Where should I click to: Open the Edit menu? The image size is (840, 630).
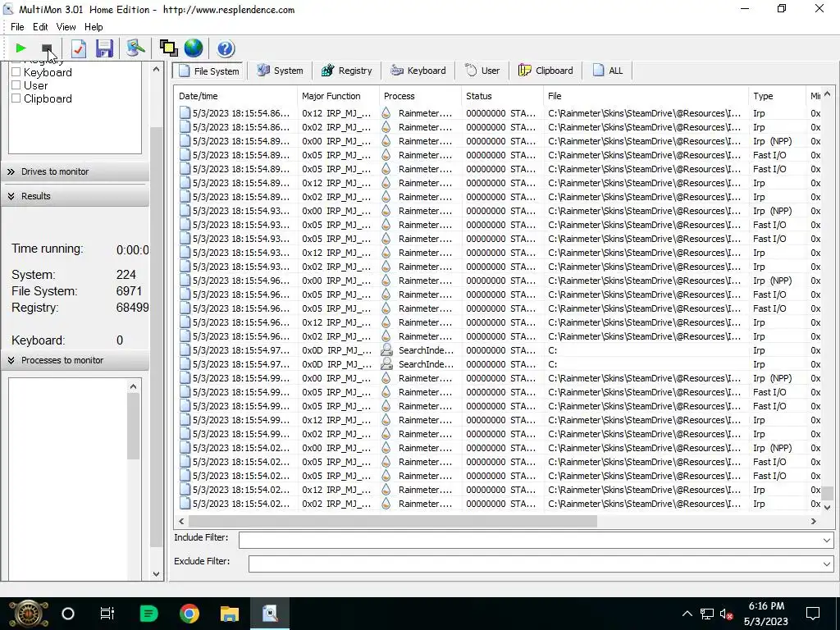click(40, 27)
